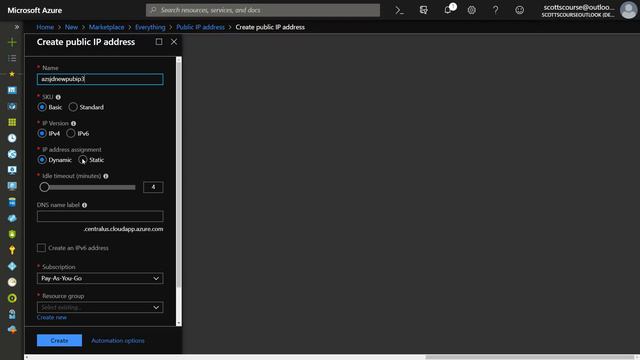Close the Create public IP address blade

[x=174, y=42]
